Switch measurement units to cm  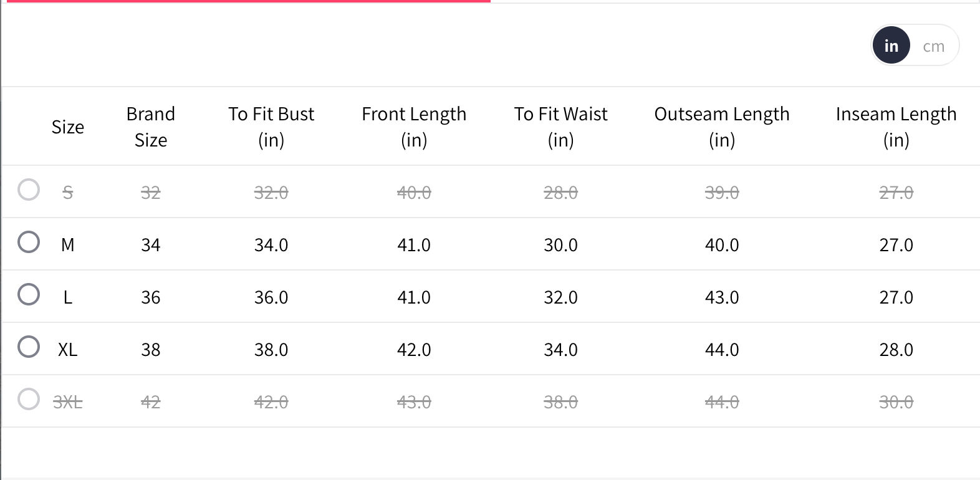click(x=933, y=46)
